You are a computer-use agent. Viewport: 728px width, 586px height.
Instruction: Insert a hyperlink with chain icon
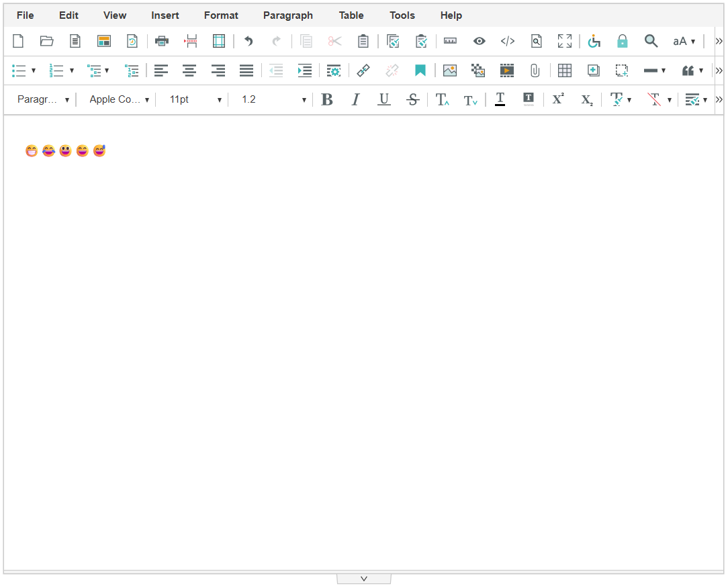(363, 70)
